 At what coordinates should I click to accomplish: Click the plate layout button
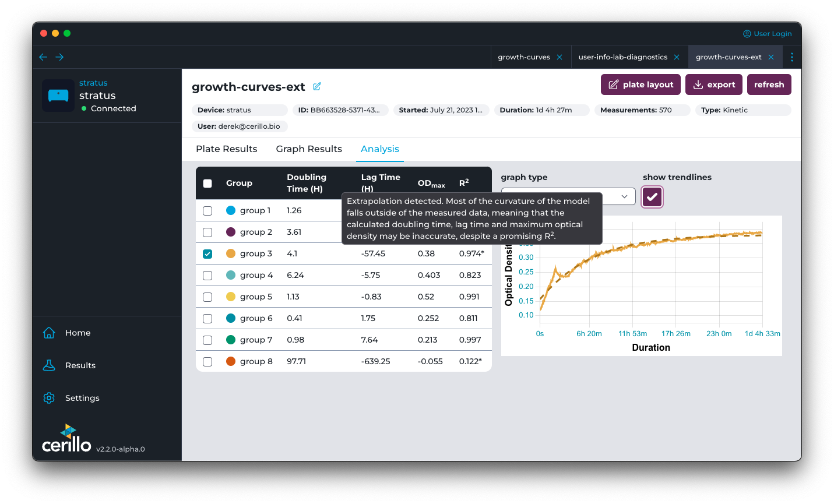pyautogui.click(x=641, y=84)
